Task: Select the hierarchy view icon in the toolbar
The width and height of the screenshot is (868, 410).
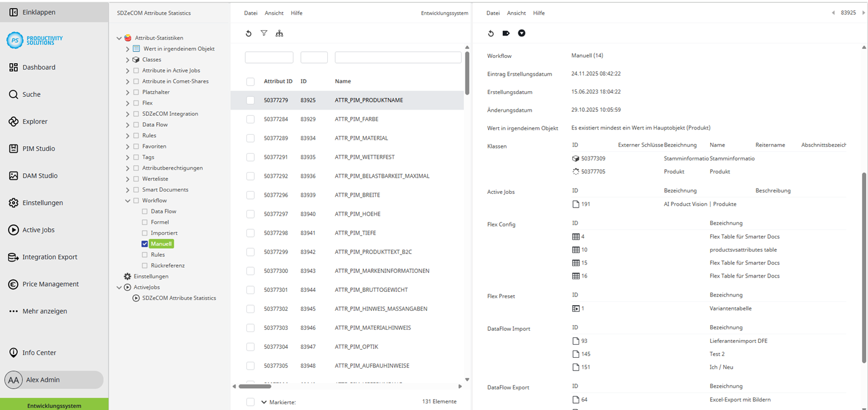Action: [x=280, y=33]
